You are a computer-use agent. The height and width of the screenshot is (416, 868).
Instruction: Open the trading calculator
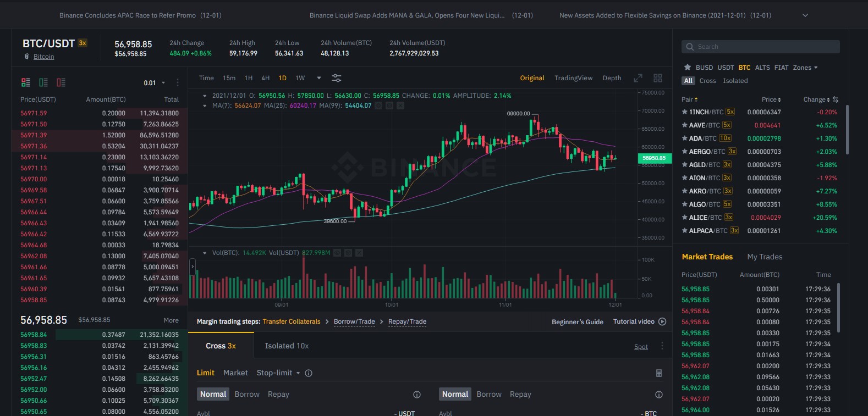(x=659, y=373)
